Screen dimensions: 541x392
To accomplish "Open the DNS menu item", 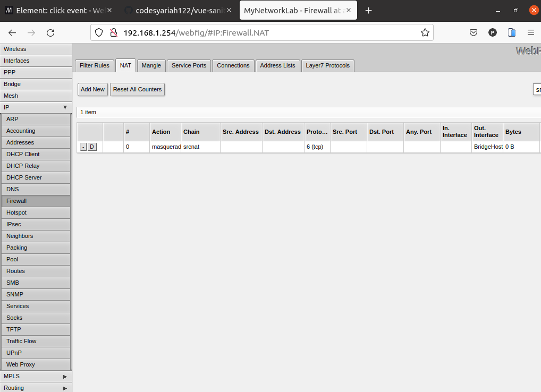I will coord(36,189).
